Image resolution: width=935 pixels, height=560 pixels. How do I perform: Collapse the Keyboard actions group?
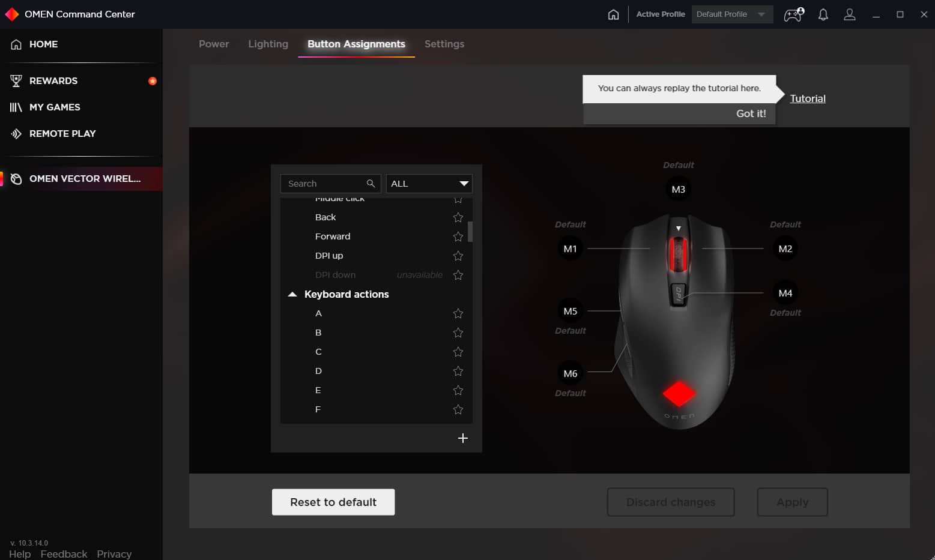tap(292, 294)
